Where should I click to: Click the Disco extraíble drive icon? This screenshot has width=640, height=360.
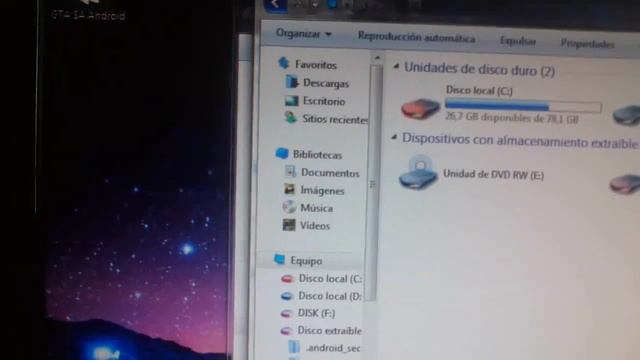pos(286,331)
